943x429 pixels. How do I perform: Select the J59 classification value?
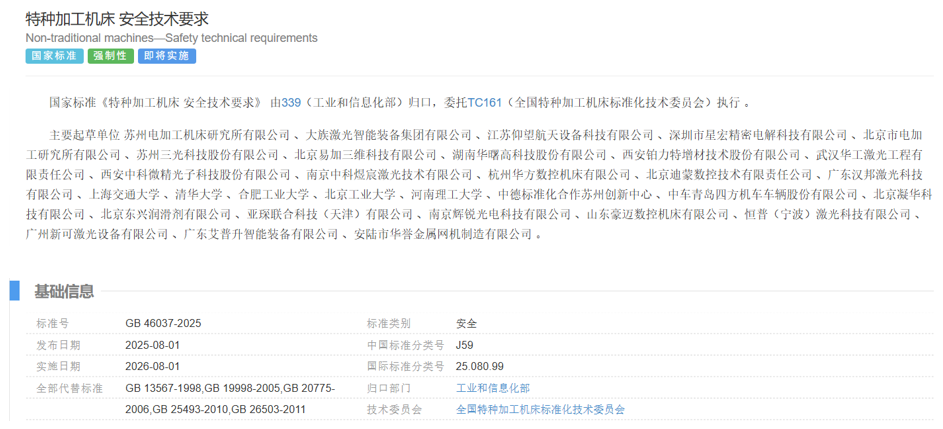[465, 345]
